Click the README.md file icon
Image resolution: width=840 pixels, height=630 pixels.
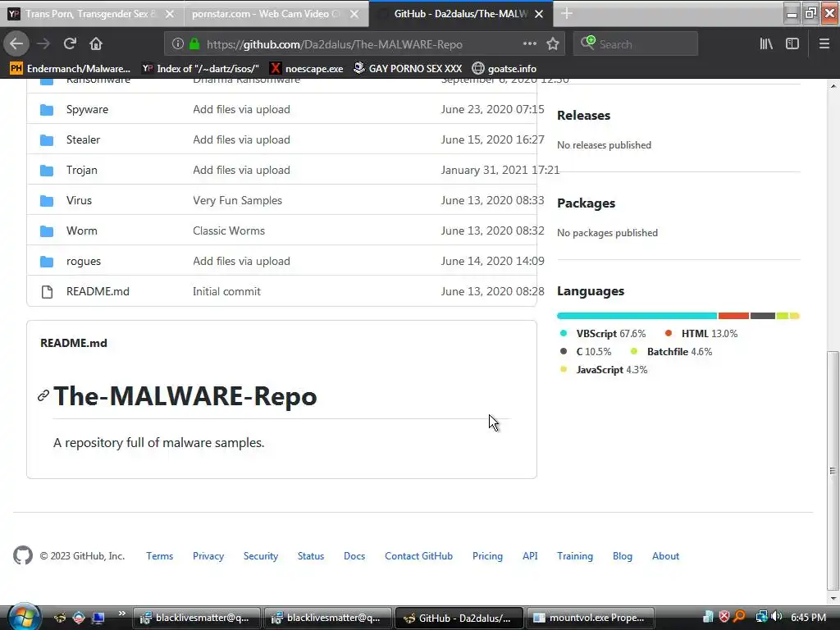tap(47, 292)
